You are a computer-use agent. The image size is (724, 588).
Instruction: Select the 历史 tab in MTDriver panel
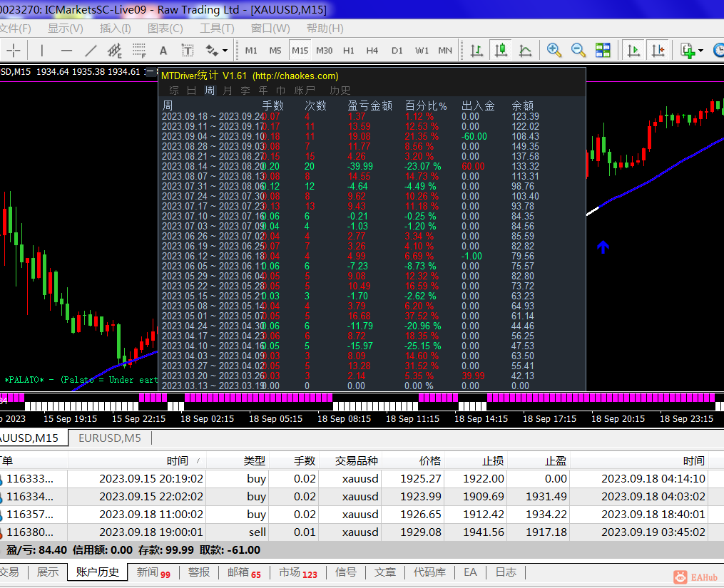pos(340,91)
